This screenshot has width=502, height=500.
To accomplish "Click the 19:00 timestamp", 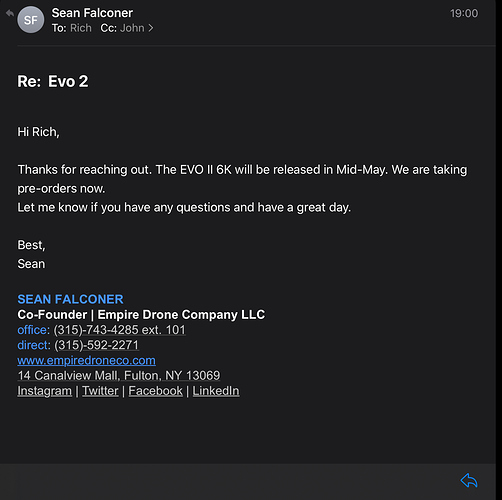I will coord(464,13).
